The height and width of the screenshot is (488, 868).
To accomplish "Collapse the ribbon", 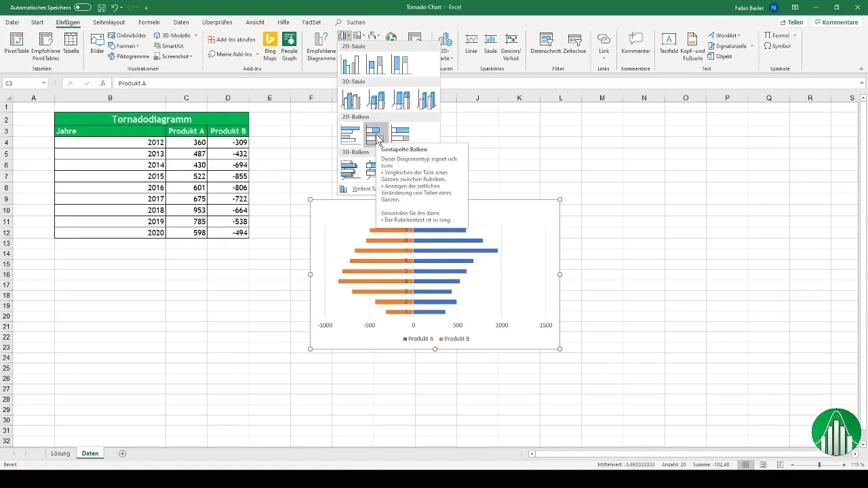I will [x=862, y=68].
